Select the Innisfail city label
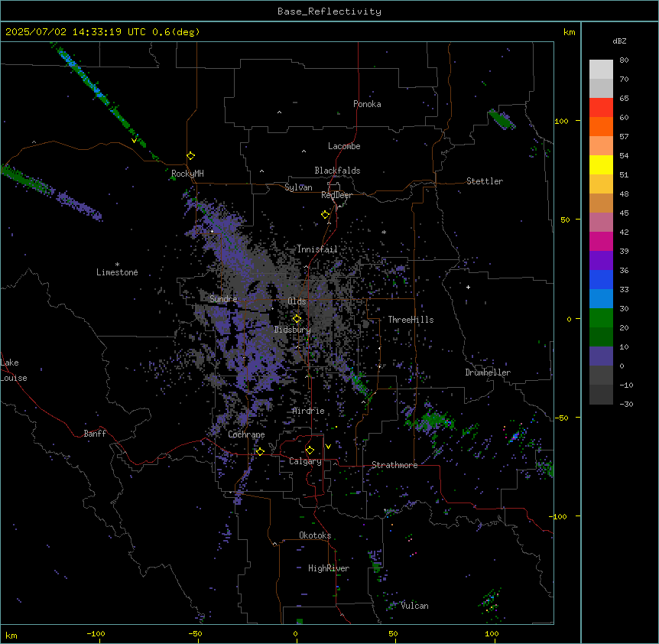Viewport: 659px width, 644px height. (317, 249)
